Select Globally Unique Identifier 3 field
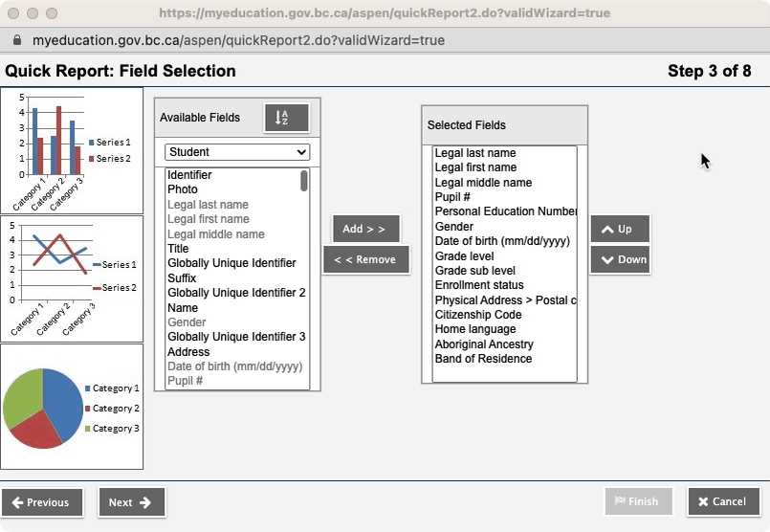 236,337
